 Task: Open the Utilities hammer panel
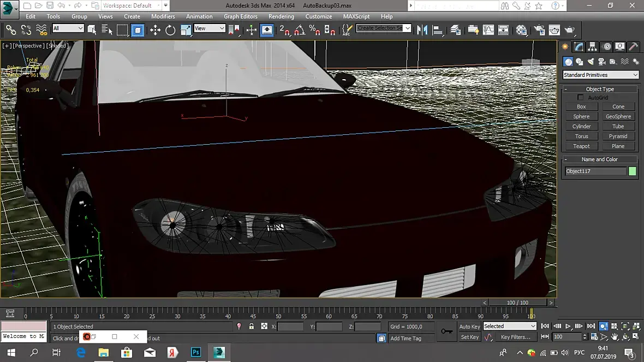(x=633, y=47)
